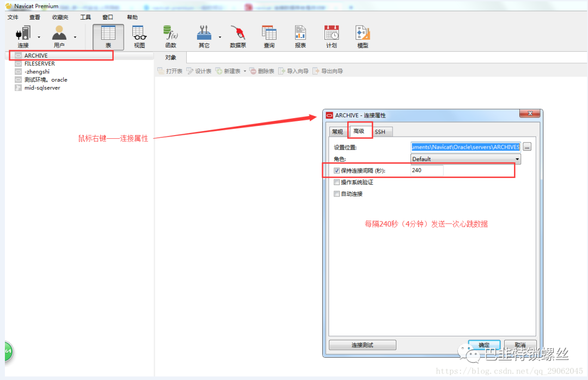Viewport: 588px width, 380px height.
Task: Select the mid-sqlserver connection
Action: pyautogui.click(x=42, y=88)
